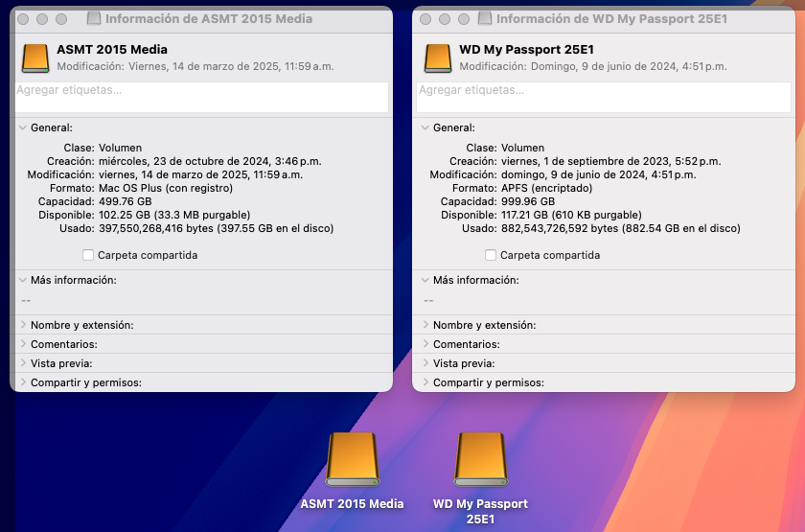Close the ASMT 2015 Media info window
Viewport: 805px width, 532px height.
click(x=23, y=19)
